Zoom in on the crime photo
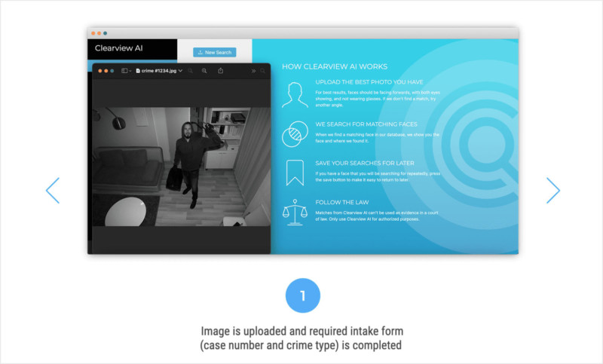 pyautogui.click(x=204, y=71)
